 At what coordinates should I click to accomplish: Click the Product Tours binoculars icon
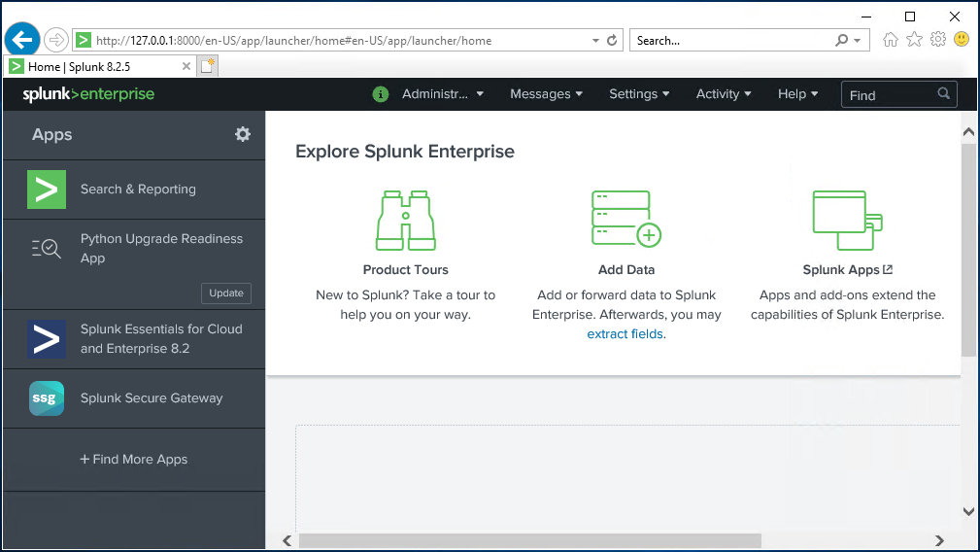(x=406, y=221)
